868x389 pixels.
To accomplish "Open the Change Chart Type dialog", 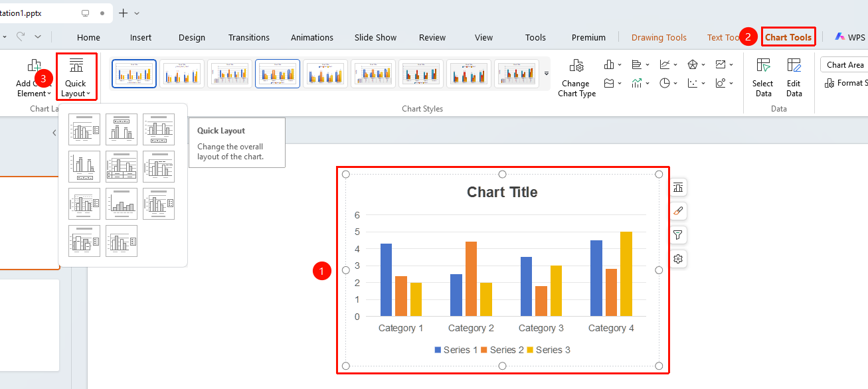I will pos(576,77).
